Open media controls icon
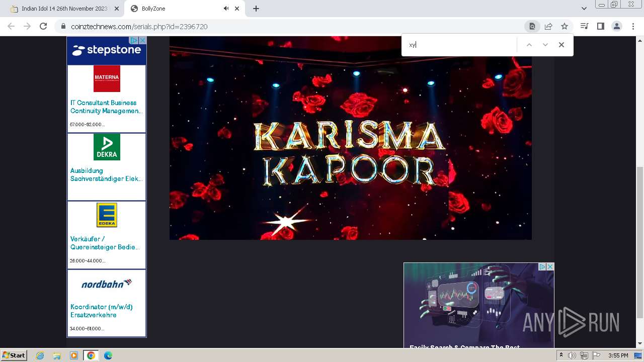This screenshot has width=644, height=362. pyautogui.click(x=584, y=26)
